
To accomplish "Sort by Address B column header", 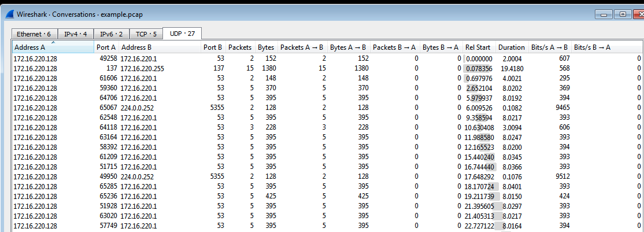I will (160, 47).
